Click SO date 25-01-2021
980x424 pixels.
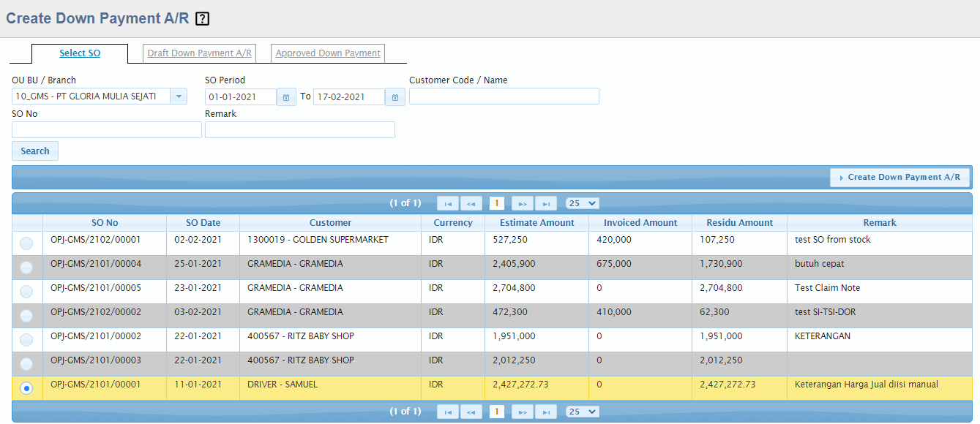pyautogui.click(x=198, y=264)
